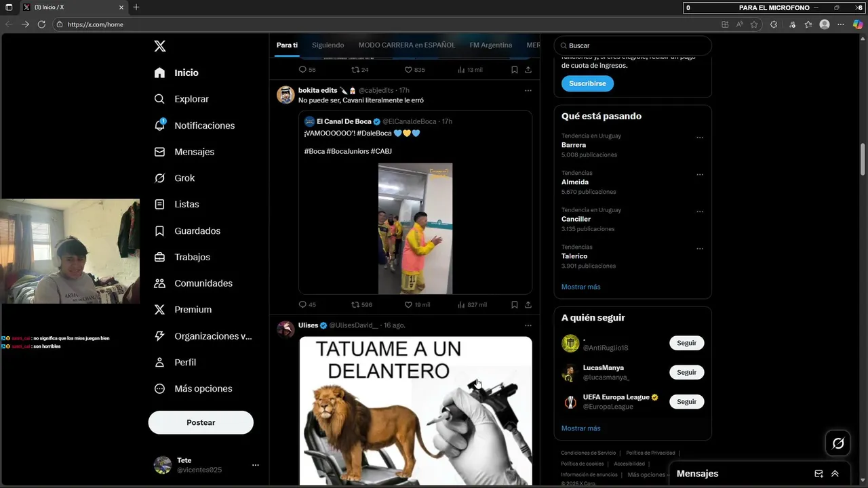868x488 pixels.
Task: Follow LucasManya account
Action: click(686, 372)
